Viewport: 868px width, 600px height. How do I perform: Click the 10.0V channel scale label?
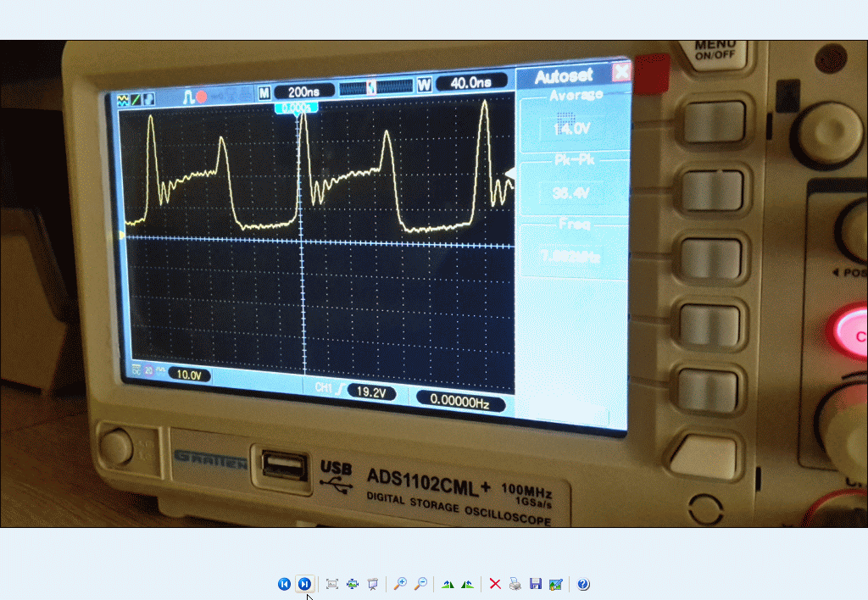click(188, 374)
